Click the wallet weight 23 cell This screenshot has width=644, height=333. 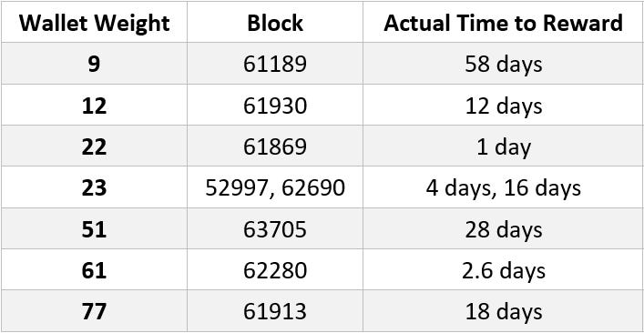tap(94, 187)
